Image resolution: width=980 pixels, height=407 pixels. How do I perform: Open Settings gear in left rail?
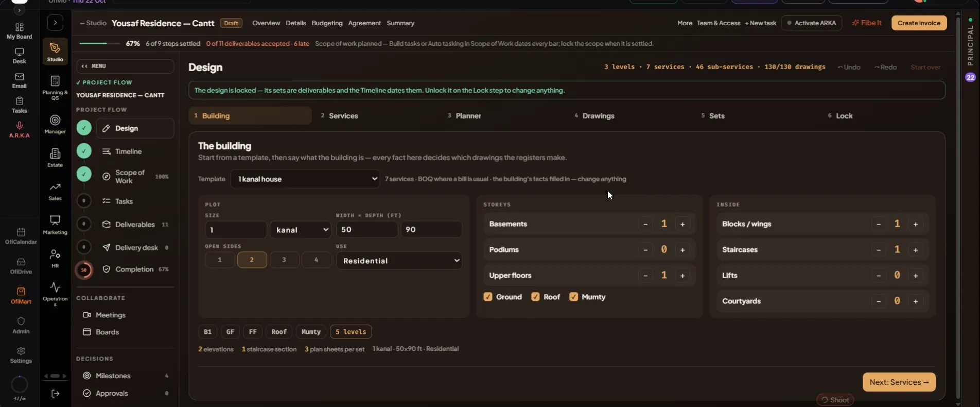point(21,355)
